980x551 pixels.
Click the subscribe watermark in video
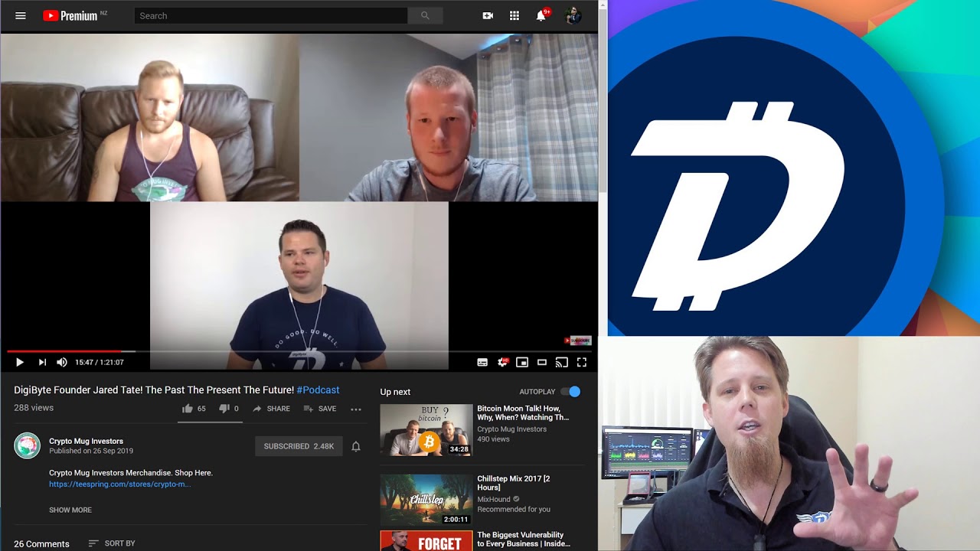point(578,341)
